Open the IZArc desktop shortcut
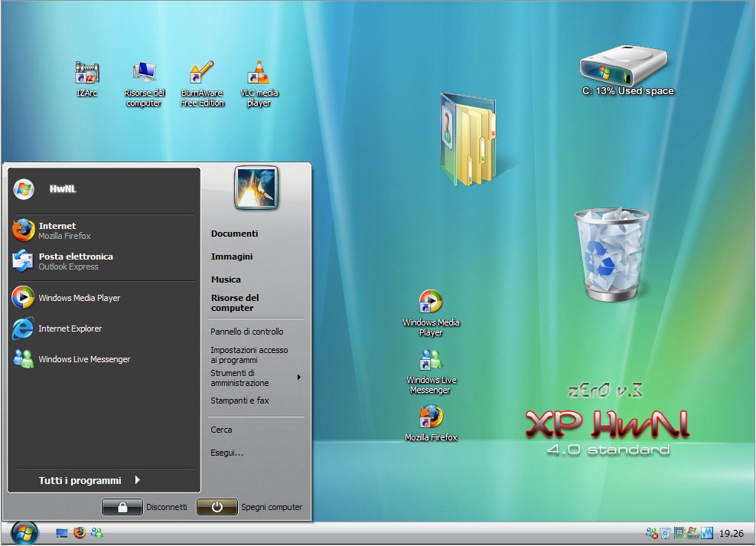Screen dimensions: 756x546 (x=86, y=79)
